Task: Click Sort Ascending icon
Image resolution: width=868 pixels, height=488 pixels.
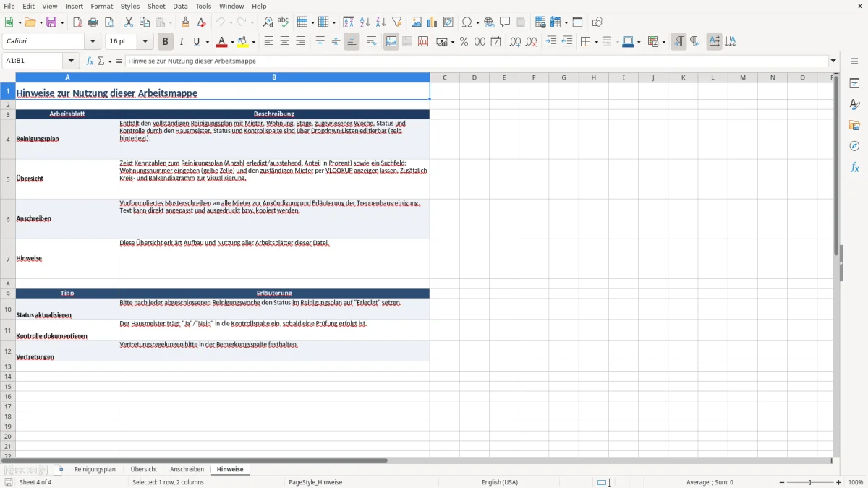Action: tap(365, 22)
